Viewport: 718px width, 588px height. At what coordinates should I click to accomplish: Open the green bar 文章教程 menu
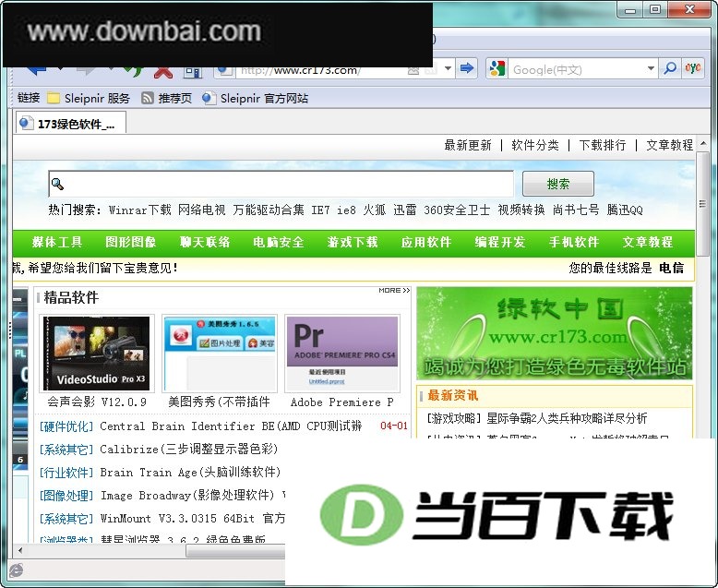coord(648,242)
